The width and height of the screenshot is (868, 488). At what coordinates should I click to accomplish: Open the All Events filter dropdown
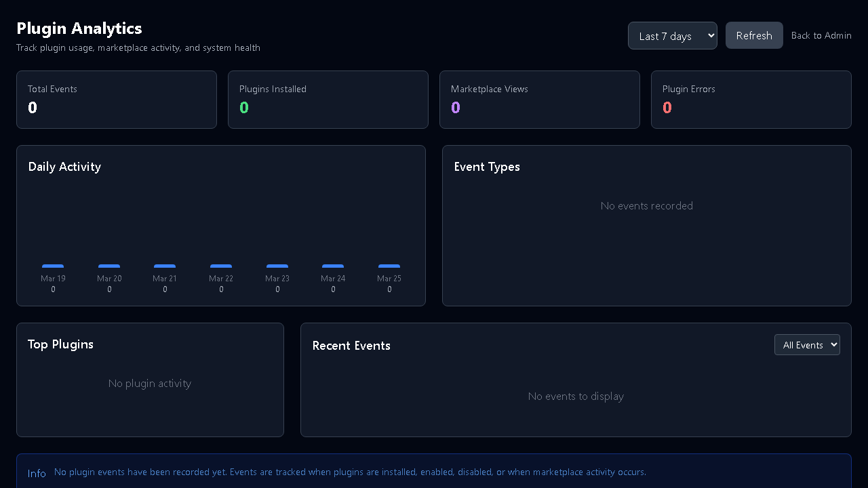[x=806, y=344]
